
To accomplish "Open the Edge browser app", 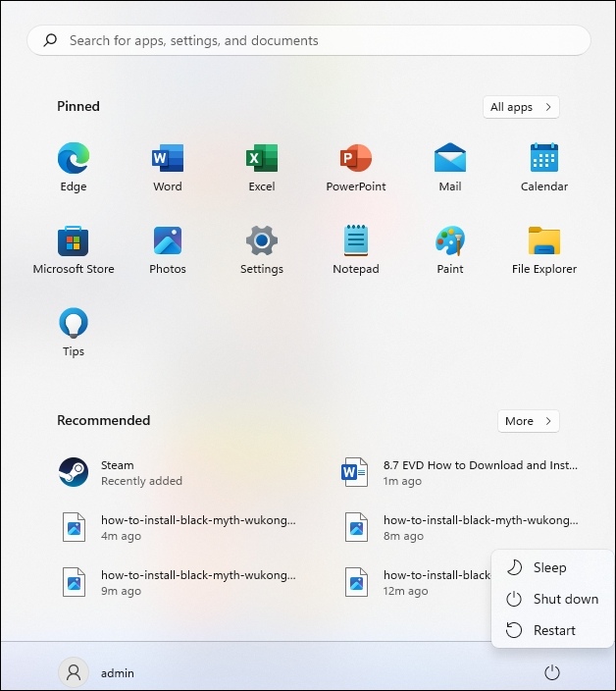I will point(74,159).
